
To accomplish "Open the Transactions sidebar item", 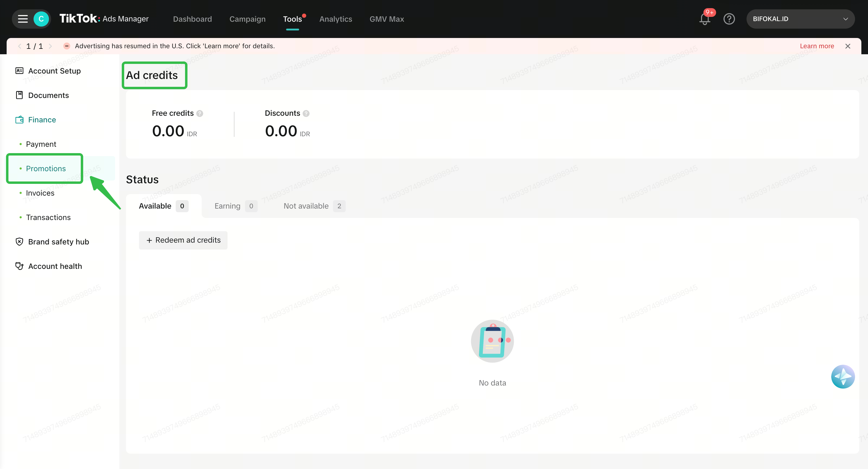I will point(48,217).
